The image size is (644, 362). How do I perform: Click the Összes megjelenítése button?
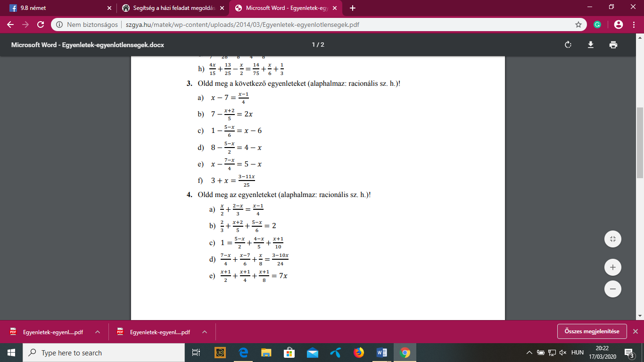tap(592, 331)
